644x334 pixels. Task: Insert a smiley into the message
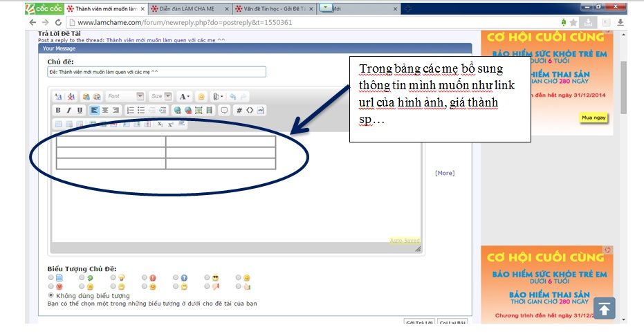point(201,96)
